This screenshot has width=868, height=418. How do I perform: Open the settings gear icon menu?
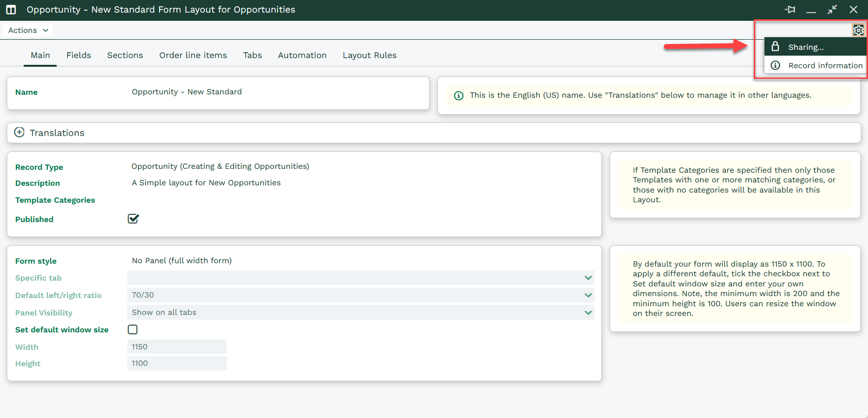point(858,30)
